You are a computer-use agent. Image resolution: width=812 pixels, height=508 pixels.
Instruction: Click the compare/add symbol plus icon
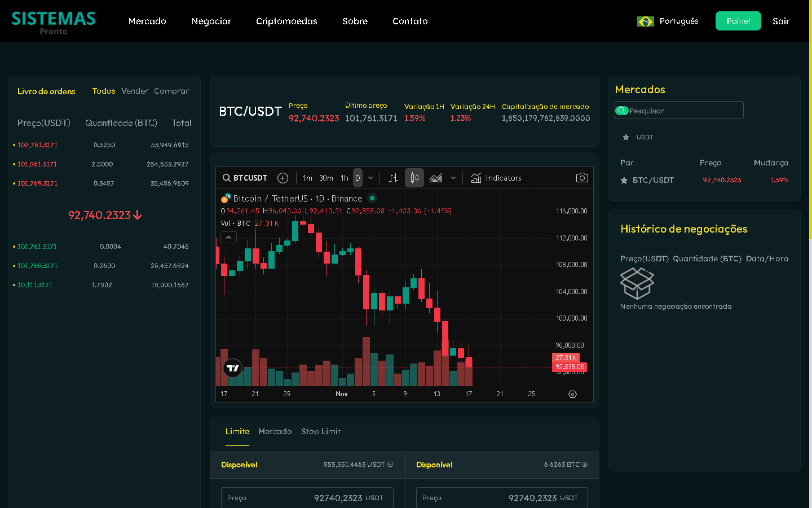[x=283, y=178]
